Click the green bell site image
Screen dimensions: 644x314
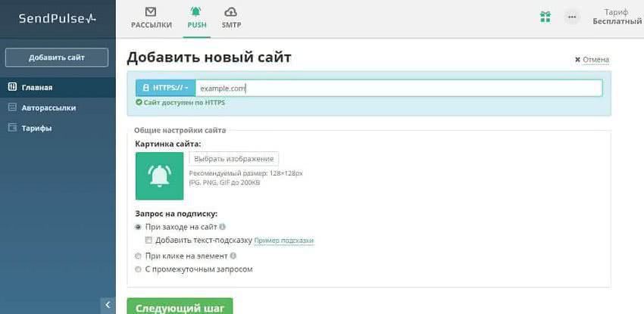coord(159,176)
